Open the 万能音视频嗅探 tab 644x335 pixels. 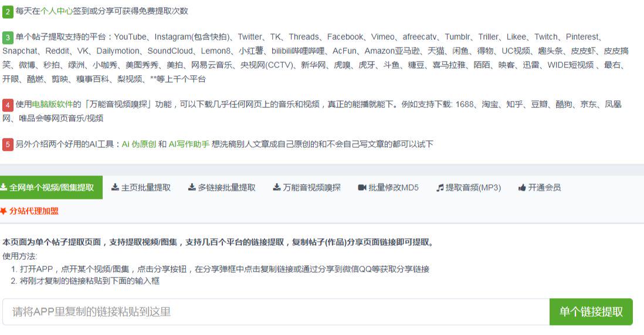307,187
